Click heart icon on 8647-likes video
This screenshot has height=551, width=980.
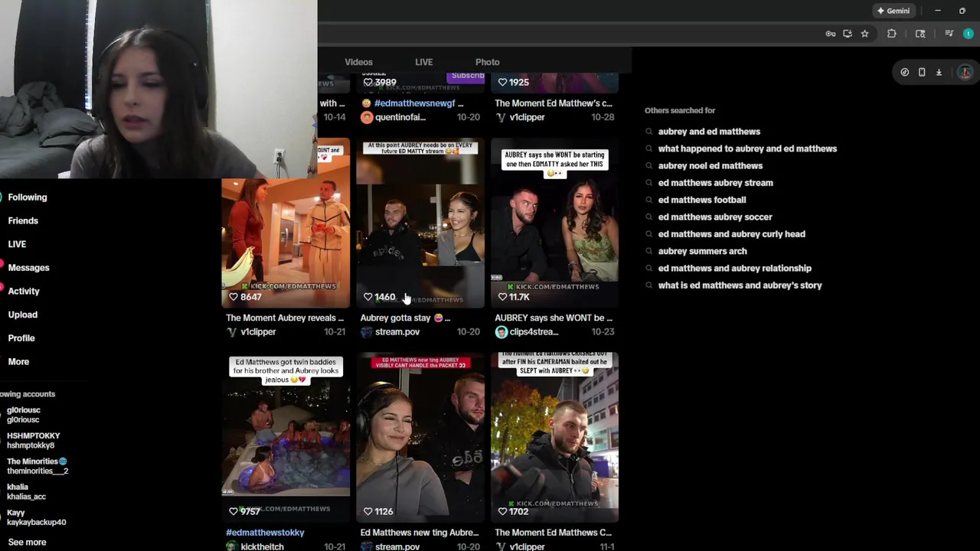pyautogui.click(x=234, y=297)
